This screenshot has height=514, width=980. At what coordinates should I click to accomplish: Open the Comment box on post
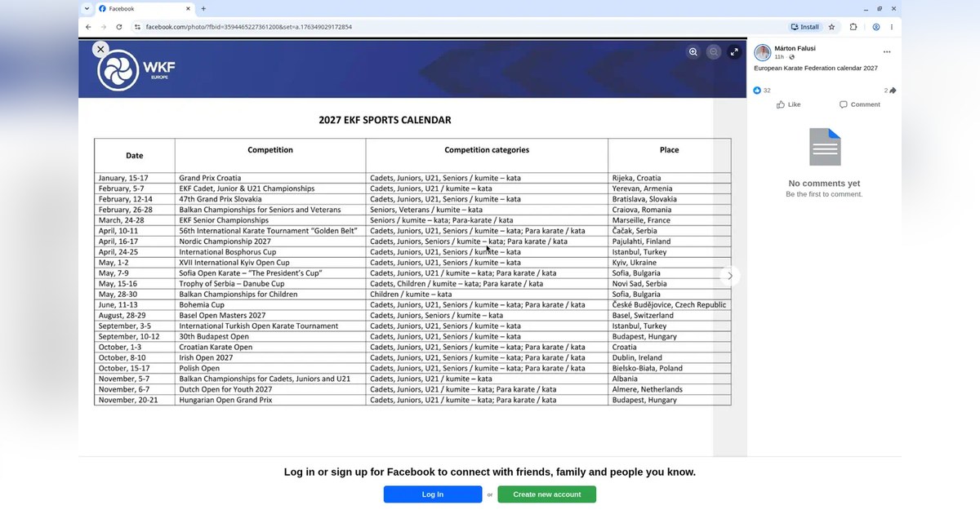(x=859, y=104)
